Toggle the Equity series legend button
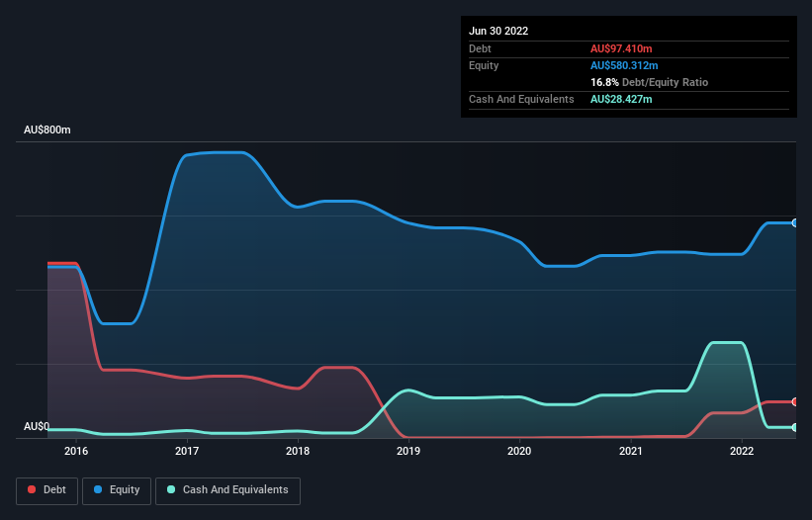 tap(117, 490)
